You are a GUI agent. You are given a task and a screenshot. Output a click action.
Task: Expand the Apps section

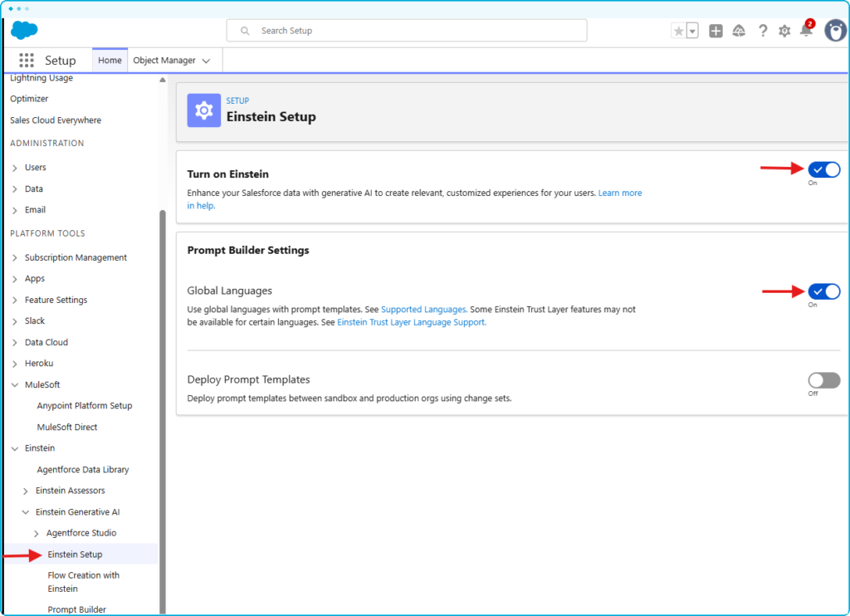15,279
